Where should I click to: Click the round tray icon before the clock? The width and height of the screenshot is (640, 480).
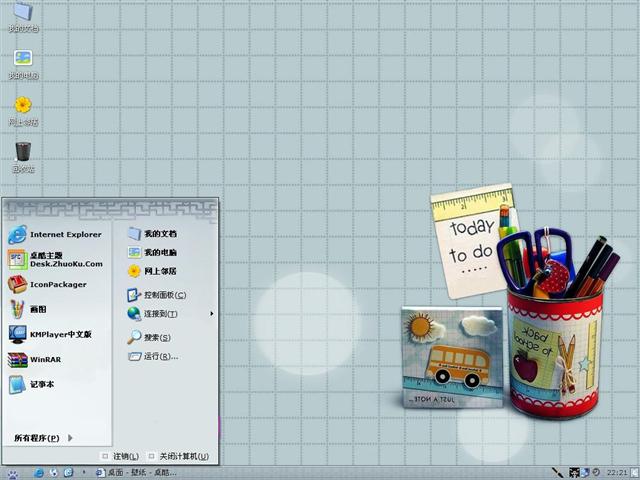pyautogui.click(x=596, y=472)
